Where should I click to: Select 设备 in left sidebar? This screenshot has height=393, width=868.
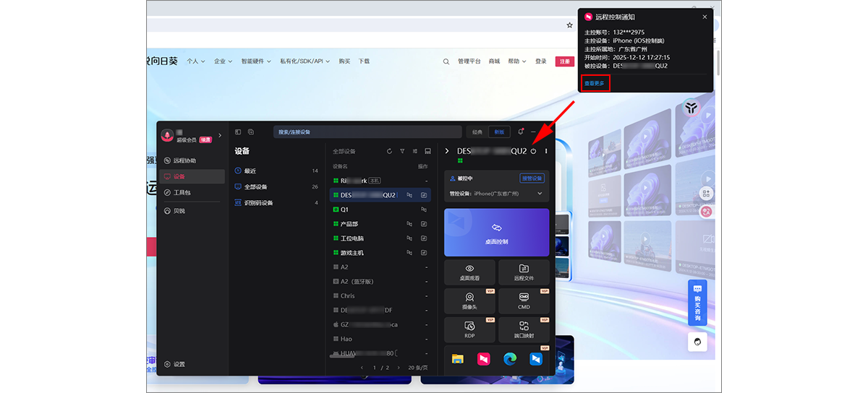tap(191, 176)
